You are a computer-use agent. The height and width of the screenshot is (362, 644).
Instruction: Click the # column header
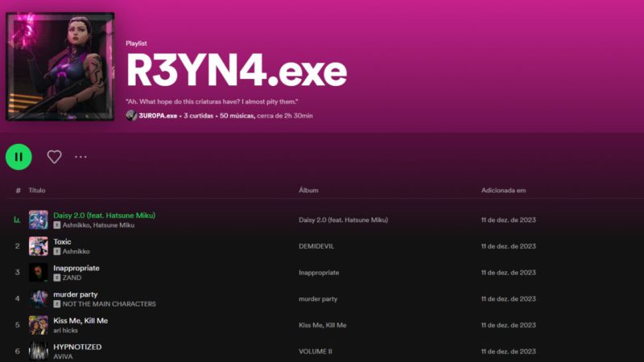[x=18, y=191]
